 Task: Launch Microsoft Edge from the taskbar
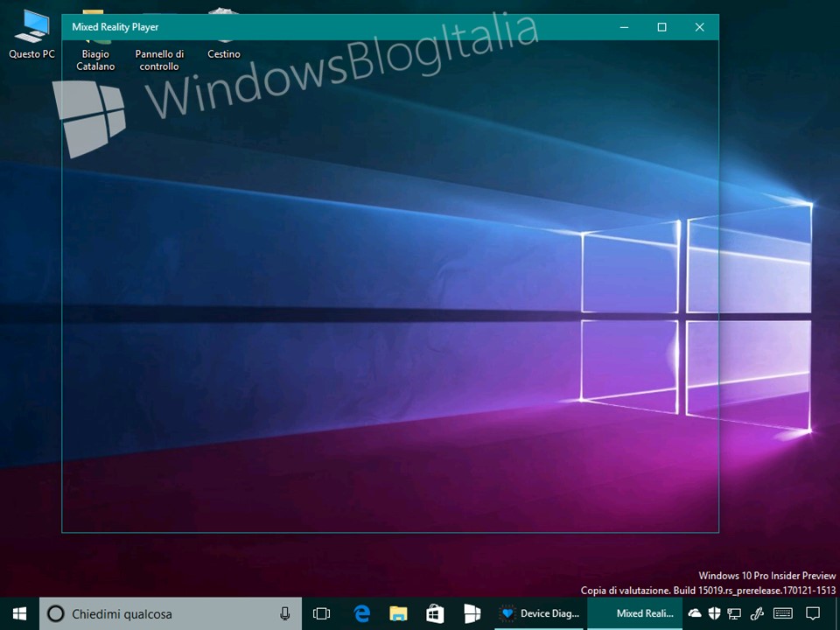(x=362, y=613)
